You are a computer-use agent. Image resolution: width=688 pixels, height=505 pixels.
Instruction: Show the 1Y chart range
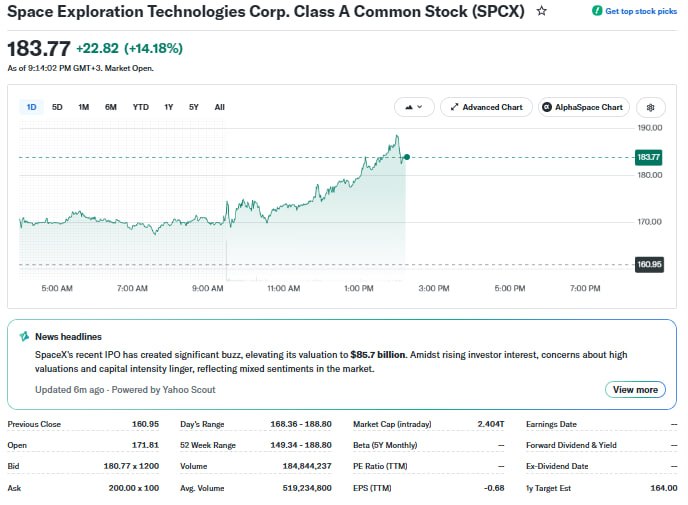tap(168, 107)
